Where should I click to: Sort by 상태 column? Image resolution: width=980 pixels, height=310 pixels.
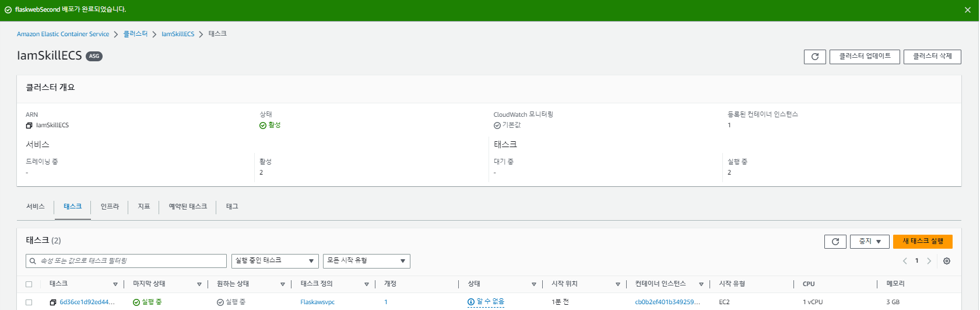[534, 284]
